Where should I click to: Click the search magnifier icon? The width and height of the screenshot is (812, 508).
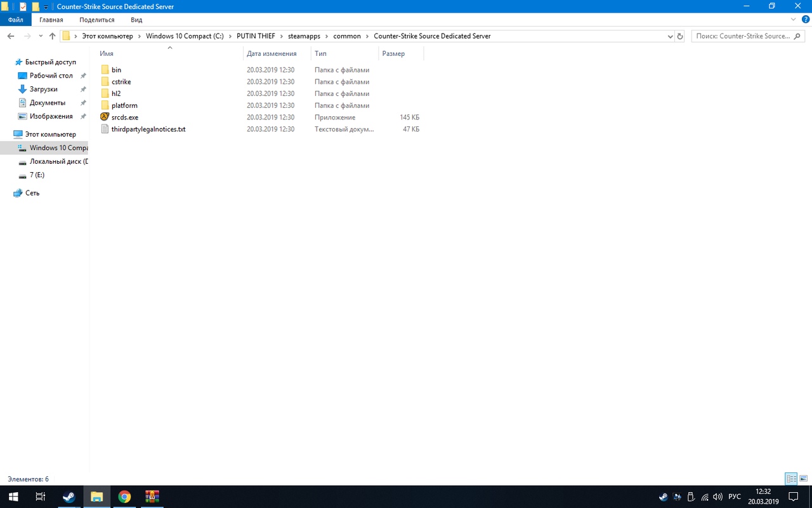pos(797,36)
